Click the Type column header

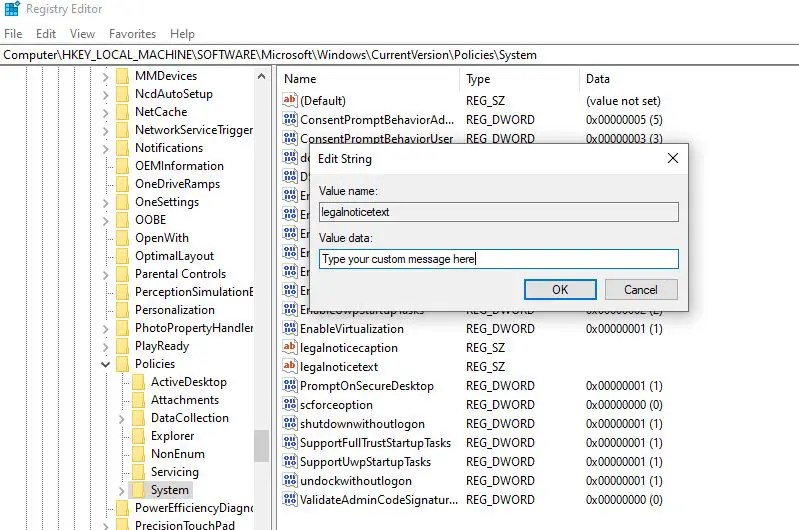click(478, 79)
